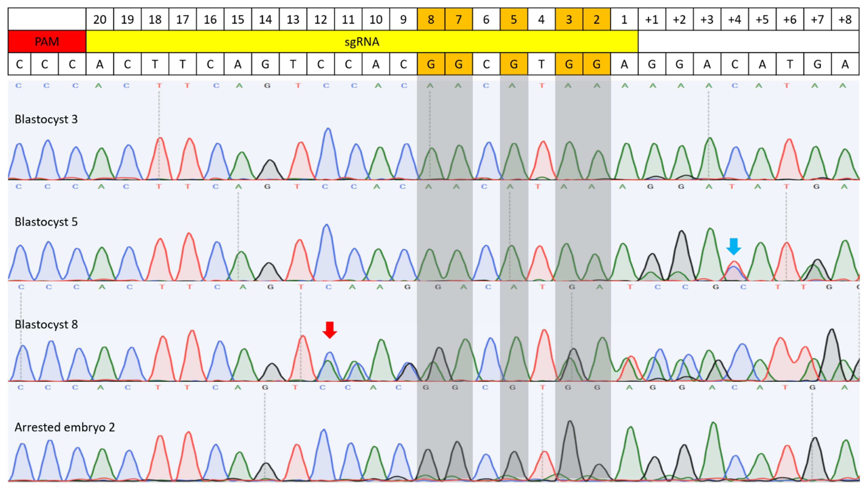Click position 1 header cell
The width and height of the screenshot is (868, 489).
tap(624, 19)
